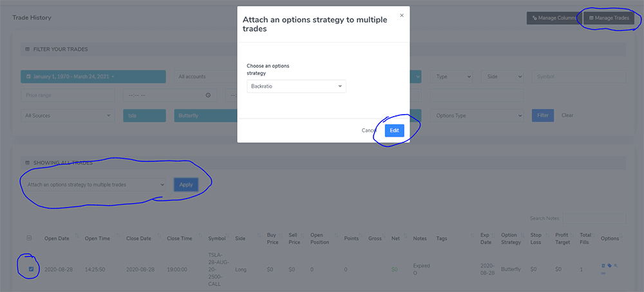Screen dimensions: 644x292
Task: Click the Clear filter link
Action: [x=567, y=115]
